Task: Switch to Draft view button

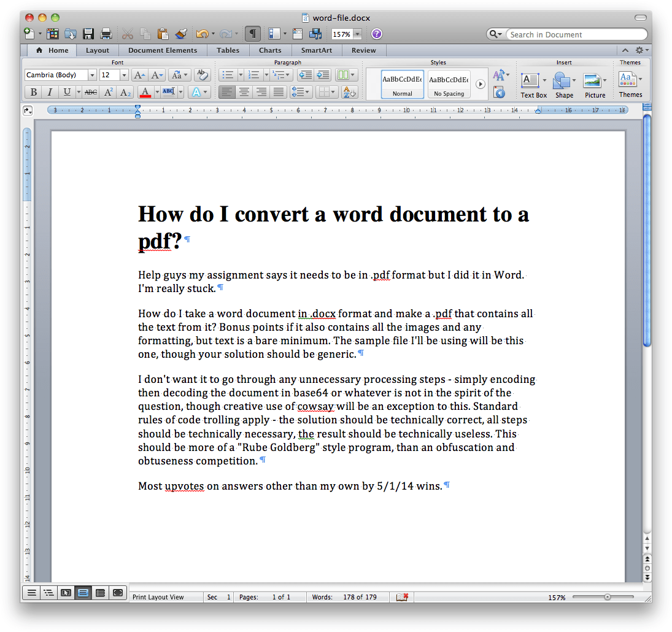Action: click(x=32, y=593)
